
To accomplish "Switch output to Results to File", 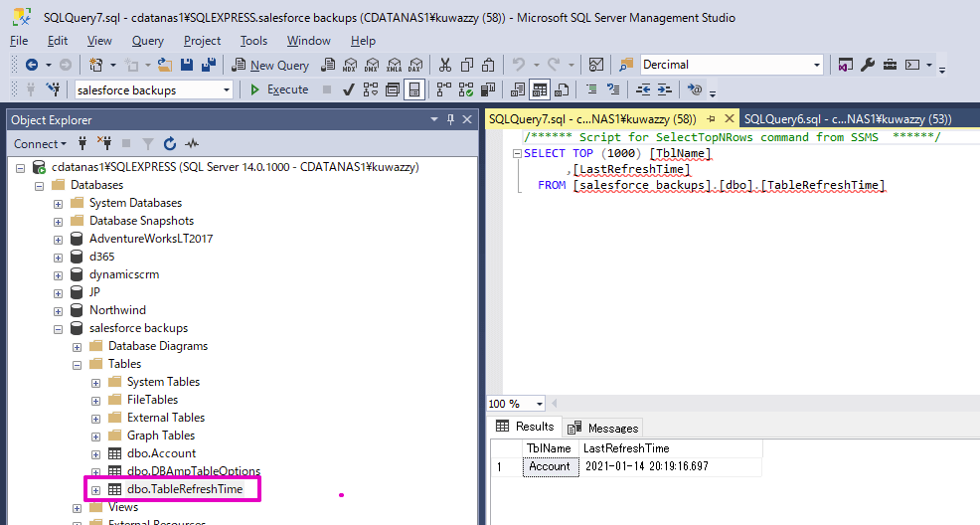I will tap(562, 90).
